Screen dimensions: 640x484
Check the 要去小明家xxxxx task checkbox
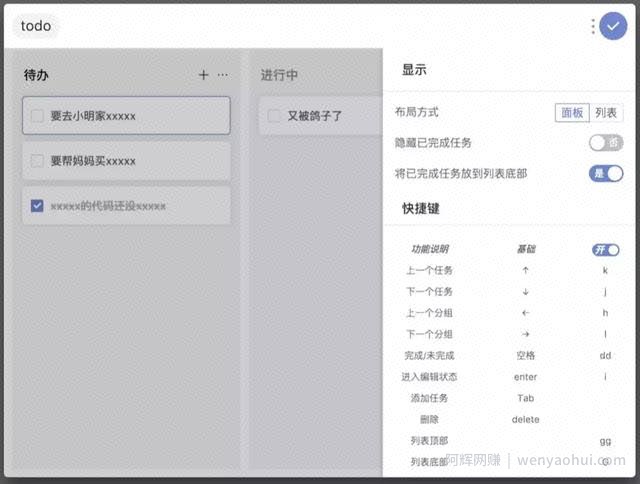pyautogui.click(x=37, y=116)
